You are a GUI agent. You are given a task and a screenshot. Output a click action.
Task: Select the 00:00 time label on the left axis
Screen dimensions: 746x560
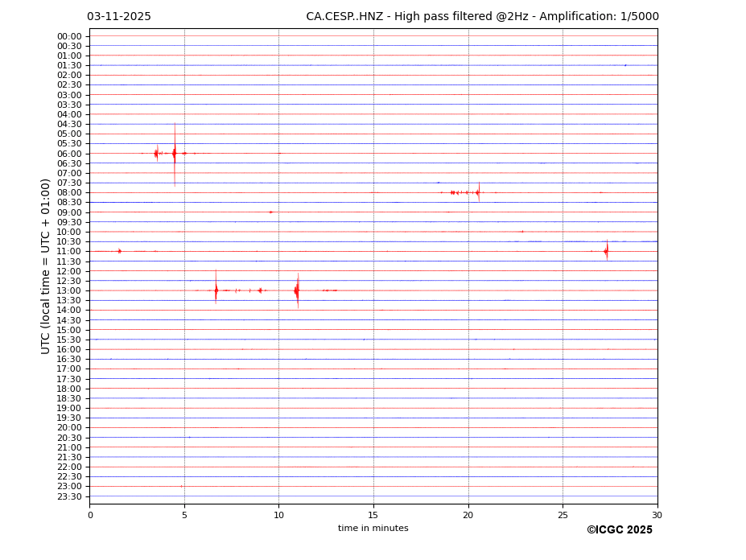[69, 36]
